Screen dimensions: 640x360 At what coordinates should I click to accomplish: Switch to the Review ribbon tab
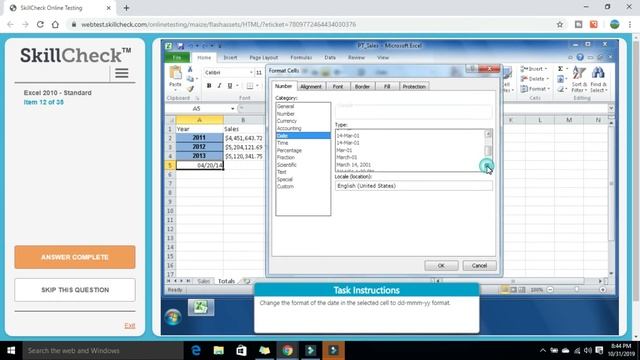pos(356,58)
